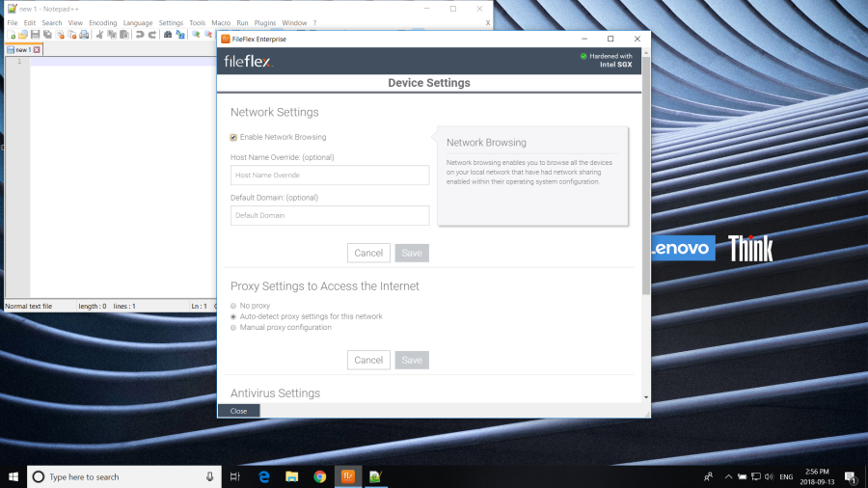
Task: Click the Close document icon in Notepad++ toolbar
Action: pyautogui.click(x=60, y=35)
